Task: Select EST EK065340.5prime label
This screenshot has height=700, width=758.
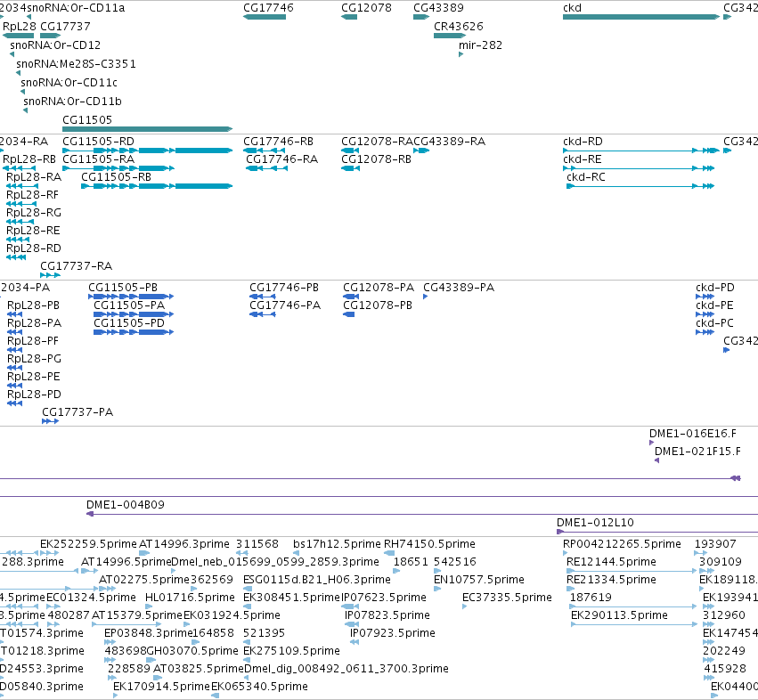Action: click(259, 687)
